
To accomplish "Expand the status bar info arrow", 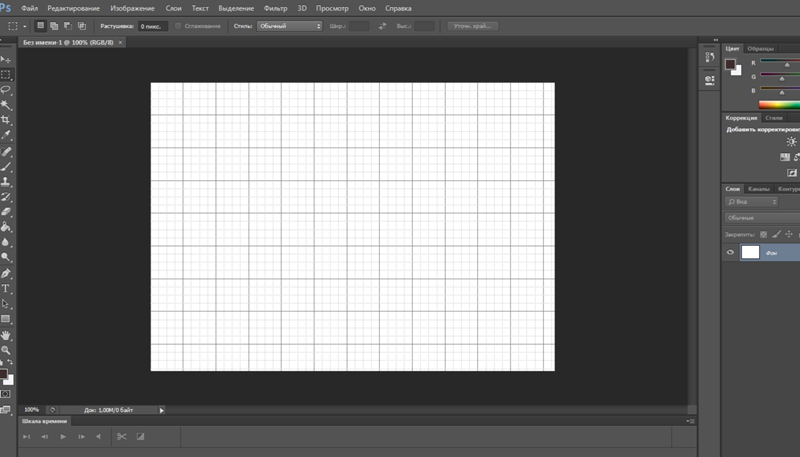I will [x=162, y=410].
